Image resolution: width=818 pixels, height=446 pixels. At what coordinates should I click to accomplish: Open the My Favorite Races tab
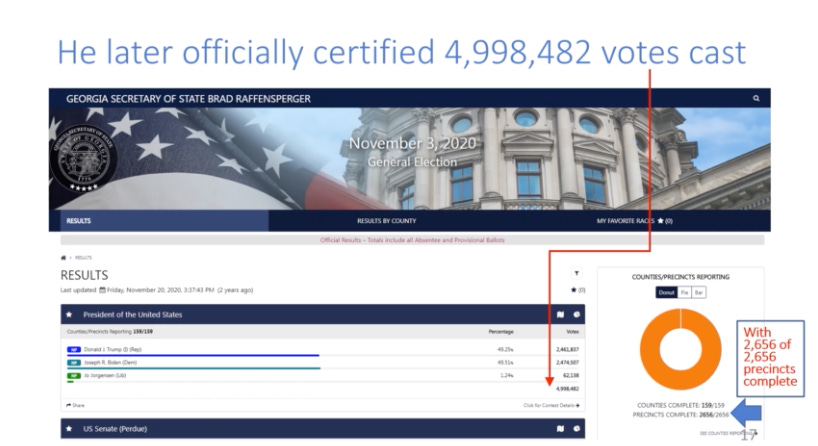point(634,221)
